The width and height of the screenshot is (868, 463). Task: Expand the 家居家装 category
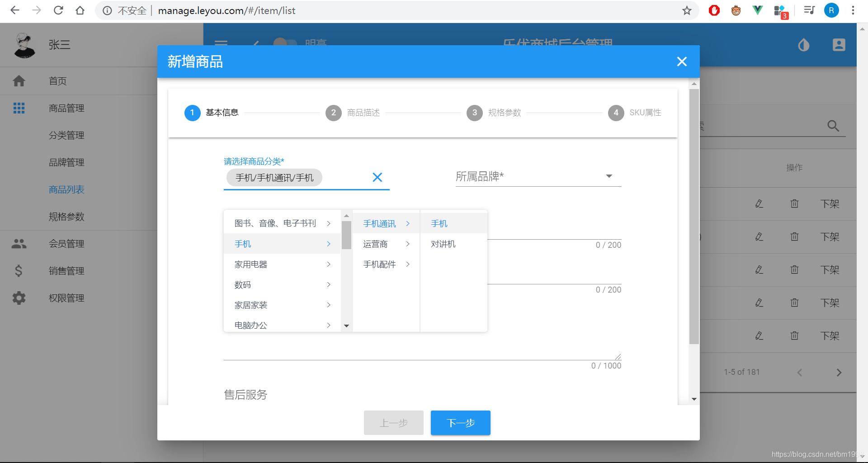click(x=282, y=305)
